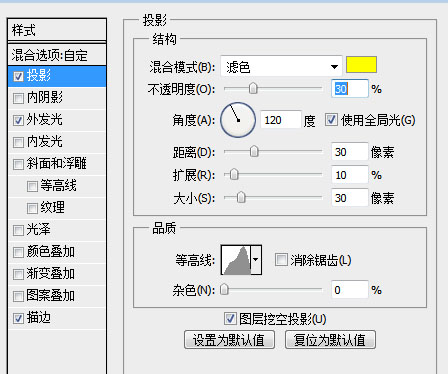Viewport: 448px width, 374px height.
Task: Enable the 颜色叠加 color overlay checkbox
Action: (18, 252)
